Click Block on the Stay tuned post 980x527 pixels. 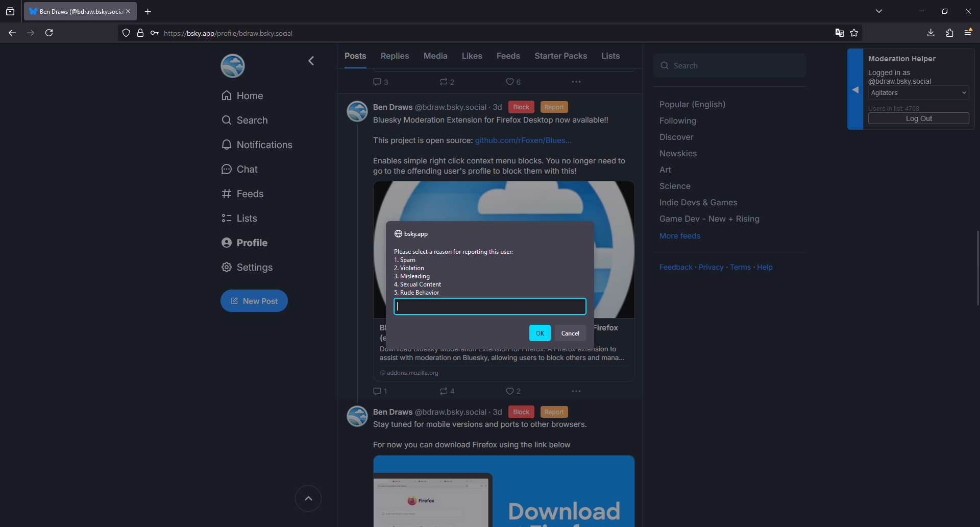tap(521, 412)
